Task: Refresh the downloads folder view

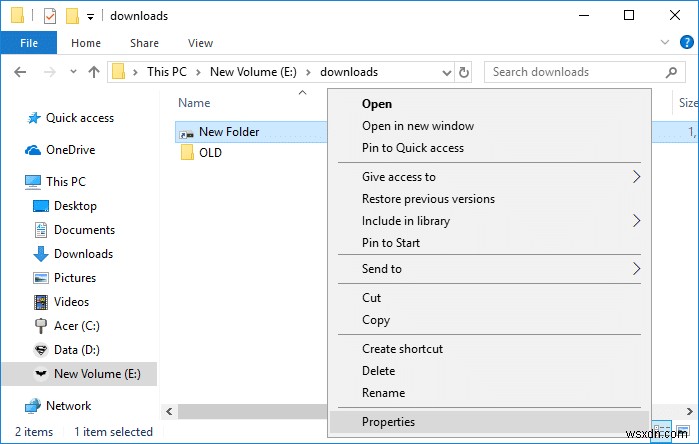Action: tap(464, 72)
